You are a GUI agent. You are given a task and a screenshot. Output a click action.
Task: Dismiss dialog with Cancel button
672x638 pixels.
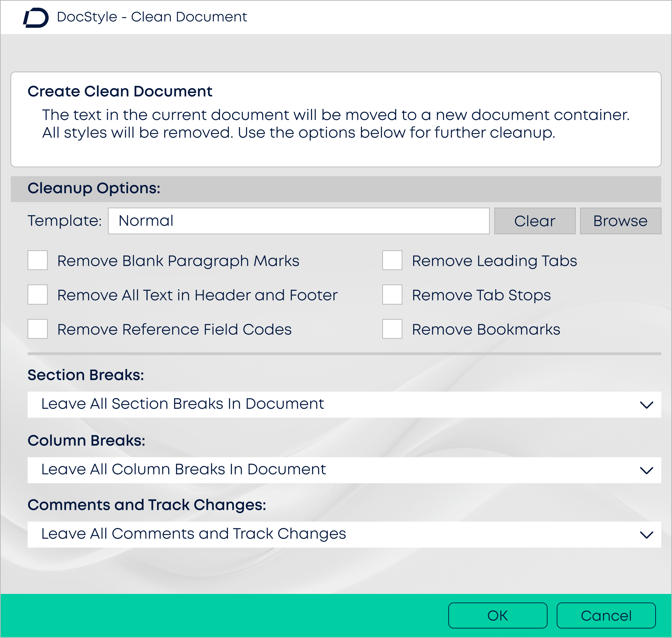pos(606,616)
